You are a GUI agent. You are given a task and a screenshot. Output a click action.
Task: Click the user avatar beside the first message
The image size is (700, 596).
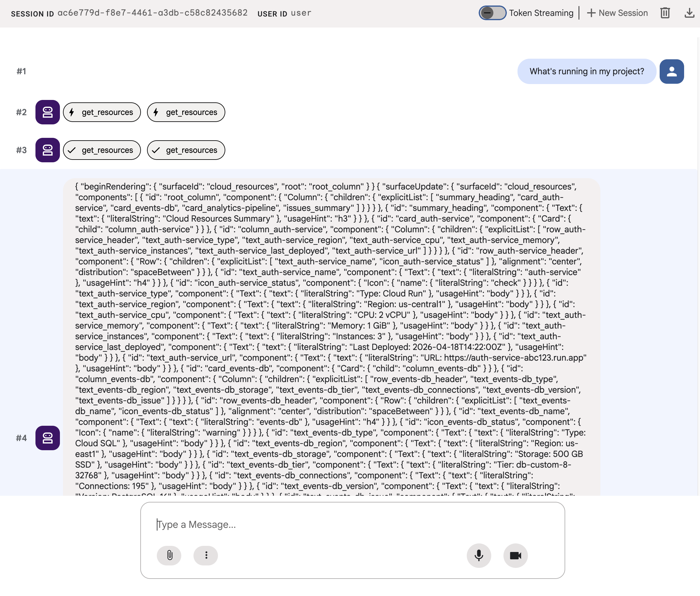click(672, 71)
